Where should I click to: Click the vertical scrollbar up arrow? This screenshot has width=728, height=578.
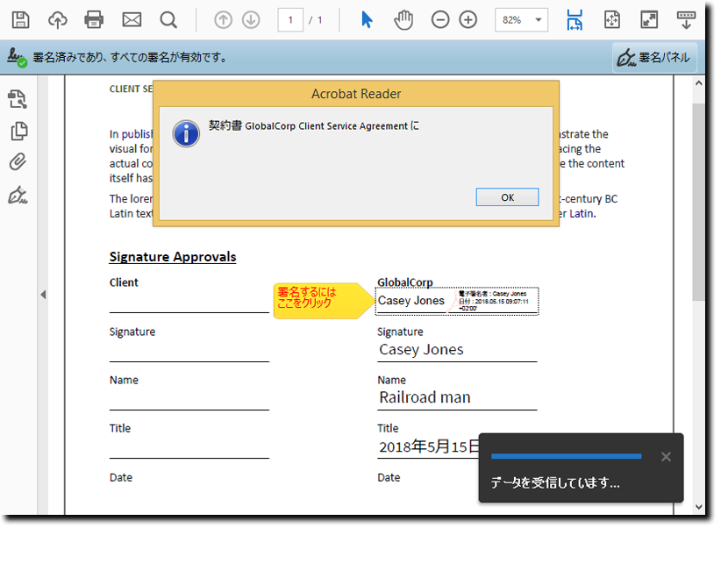[x=698, y=83]
